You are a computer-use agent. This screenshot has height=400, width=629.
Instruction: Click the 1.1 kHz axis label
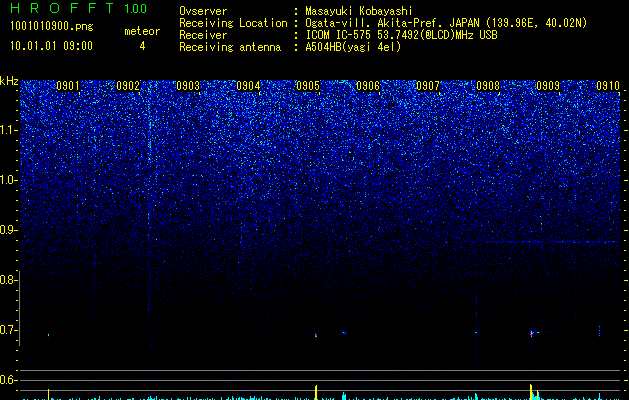(x=8, y=130)
